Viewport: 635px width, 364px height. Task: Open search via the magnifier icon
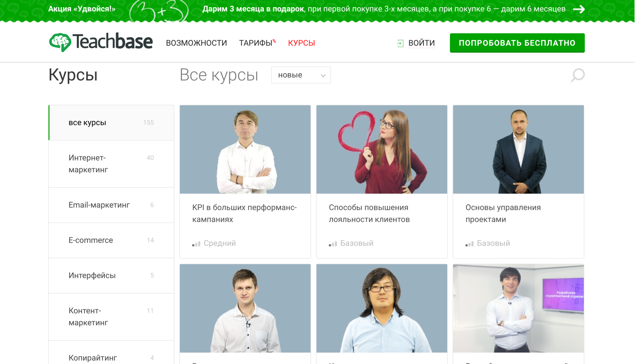coord(578,75)
